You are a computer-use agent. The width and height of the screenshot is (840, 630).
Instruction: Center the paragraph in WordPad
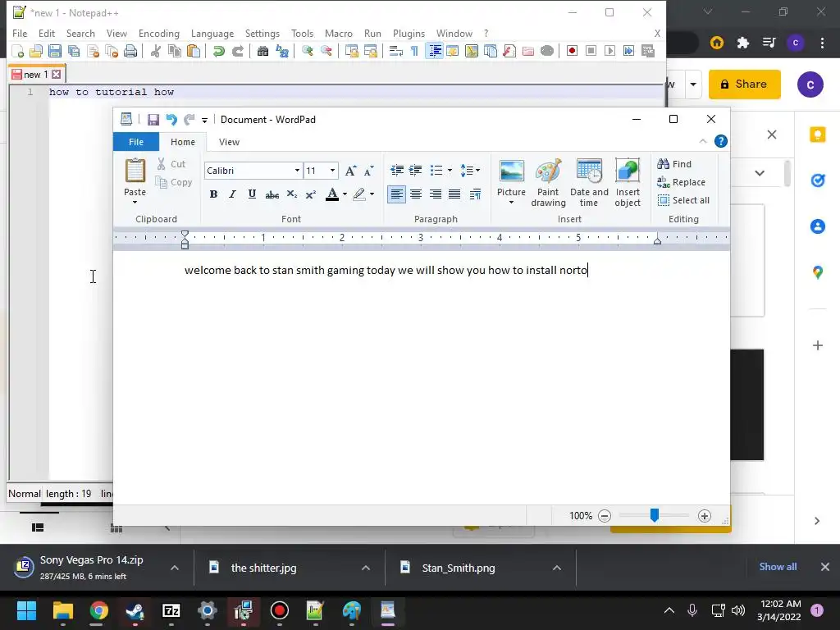click(416, 194)
